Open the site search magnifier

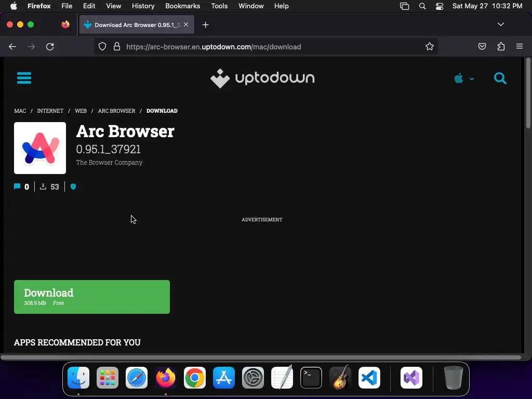pos(500,78)
